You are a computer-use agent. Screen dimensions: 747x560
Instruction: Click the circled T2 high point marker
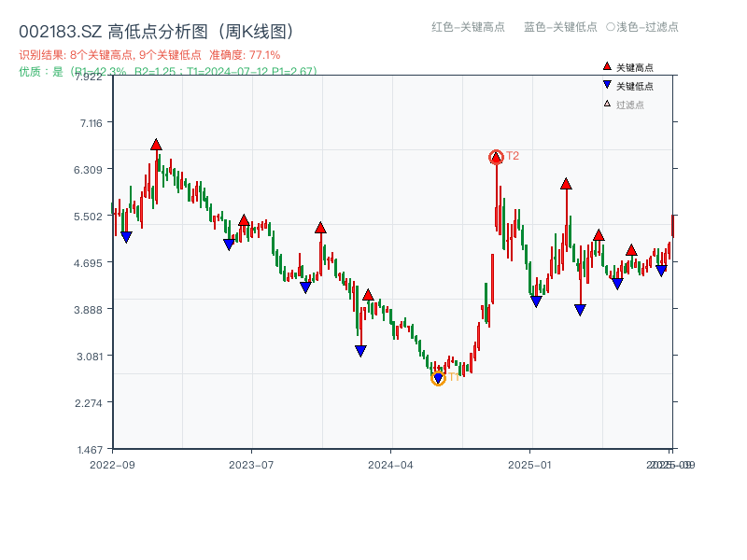click(x=496, y=156)
